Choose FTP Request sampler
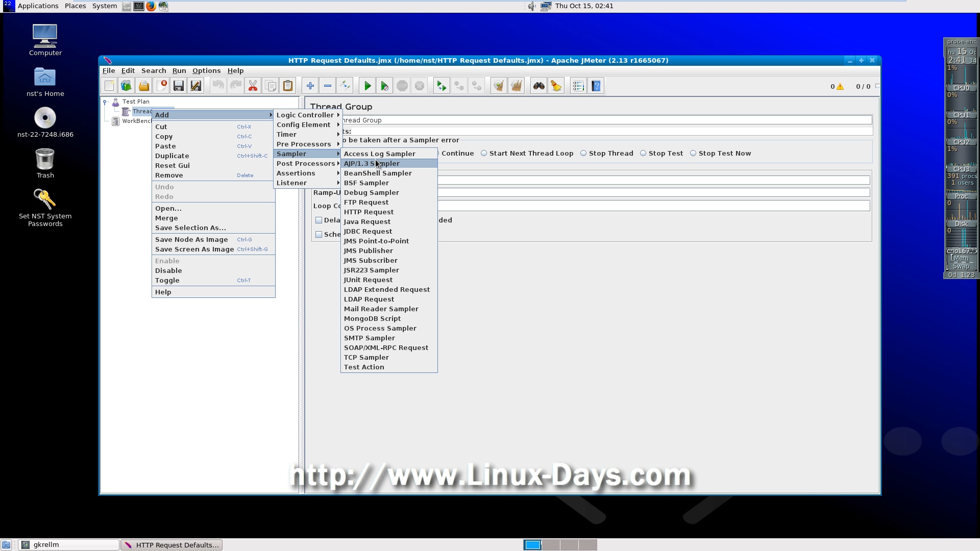 [x=389, y=203]
